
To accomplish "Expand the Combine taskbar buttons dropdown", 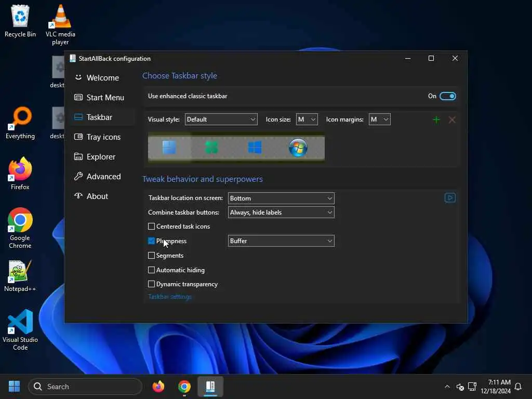I will [x=281, y=212].
